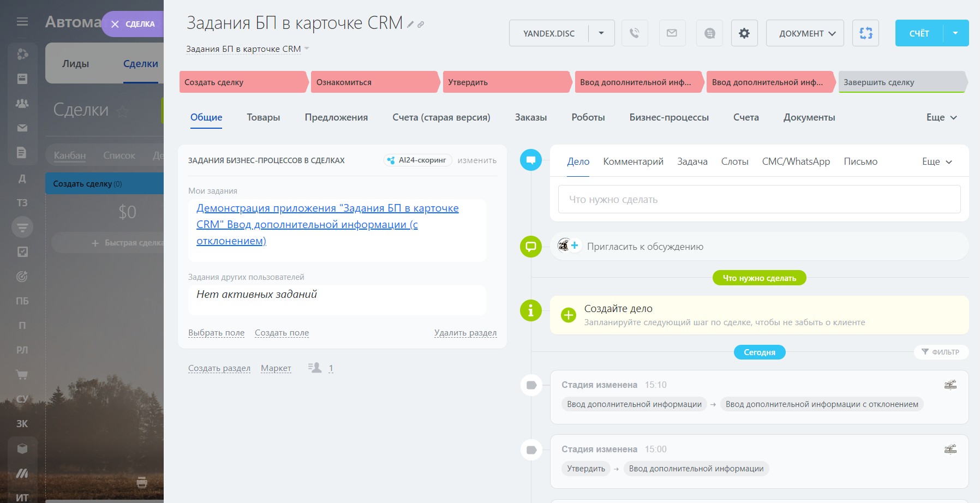
Task: Expand the YANDEX.DISC dropdown arrow
Action: tap(601, 33)
